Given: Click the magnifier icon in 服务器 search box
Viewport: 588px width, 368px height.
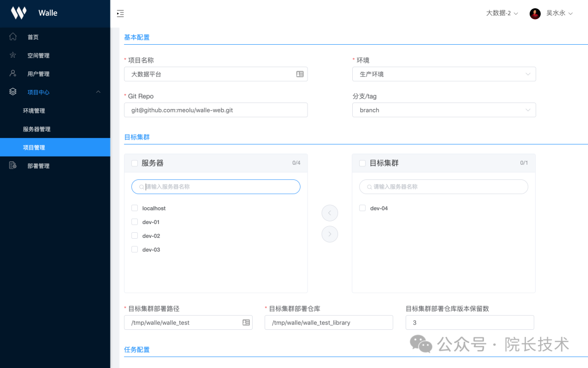Looking at the screenshot, I should click(x=142, y=186).
